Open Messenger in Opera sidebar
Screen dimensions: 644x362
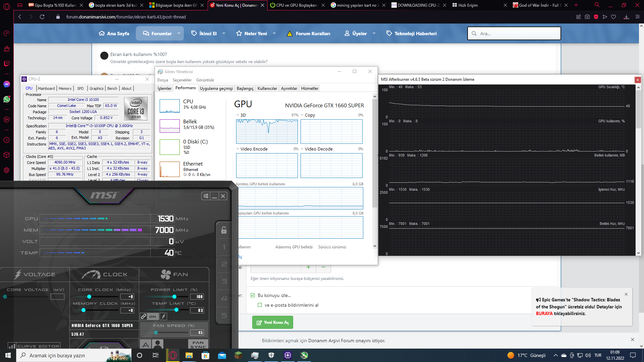[x=7, y=84]
